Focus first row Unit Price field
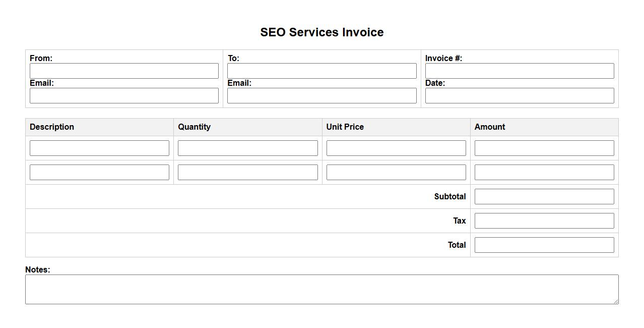Viewport: 644px width, 328px height. [396, 148]
